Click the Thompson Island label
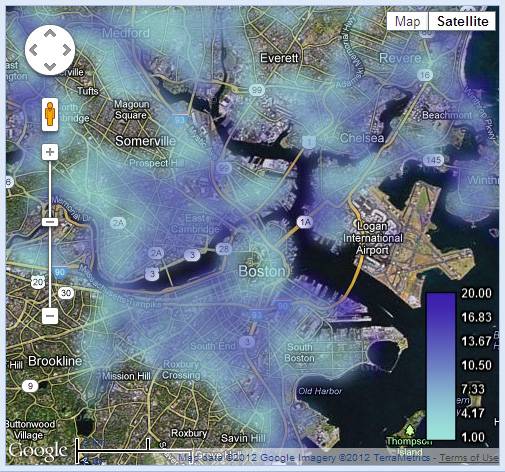 (410, 447)
